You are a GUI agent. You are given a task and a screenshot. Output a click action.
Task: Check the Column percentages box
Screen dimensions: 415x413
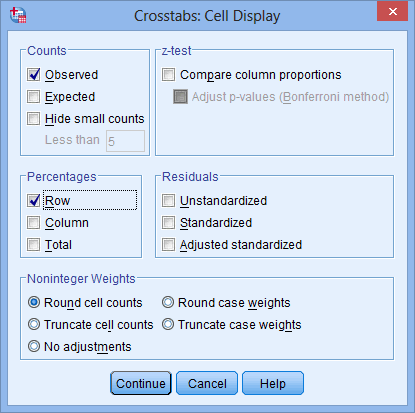tap(34, 223)
